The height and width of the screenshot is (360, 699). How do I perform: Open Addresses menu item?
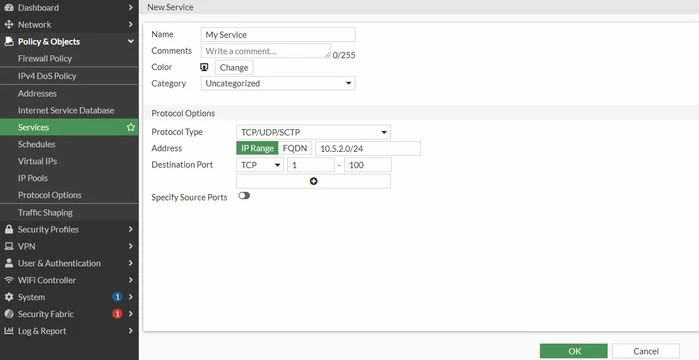pos(69,94)
